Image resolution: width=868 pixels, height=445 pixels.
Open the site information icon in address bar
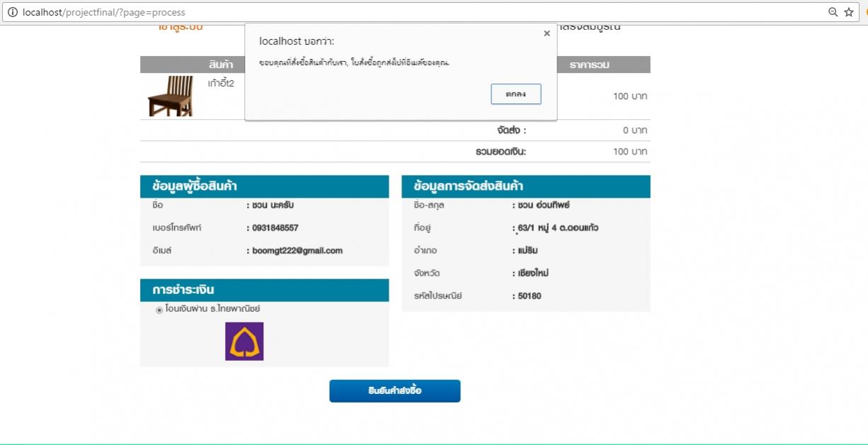[13, 12]
